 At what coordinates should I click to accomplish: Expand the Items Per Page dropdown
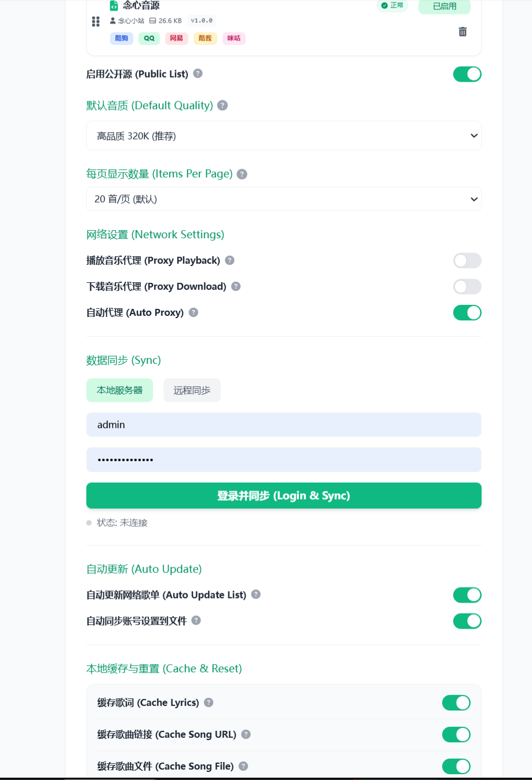click(284, 199)
